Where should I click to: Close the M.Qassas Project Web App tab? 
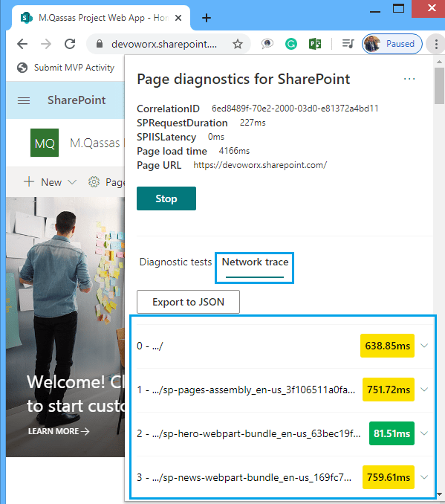click(x=178, y=18)
